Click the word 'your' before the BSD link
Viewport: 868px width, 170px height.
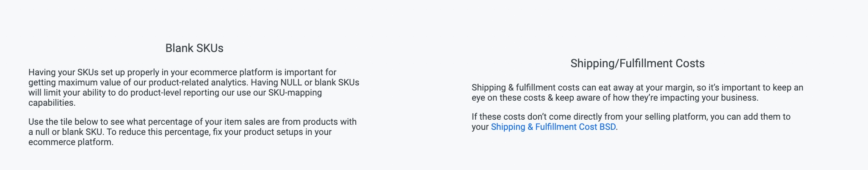tap(480, 127)
